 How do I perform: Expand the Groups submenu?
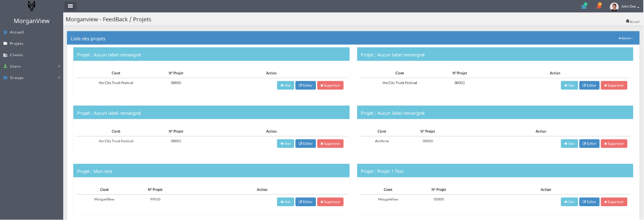tap(17, 78)
